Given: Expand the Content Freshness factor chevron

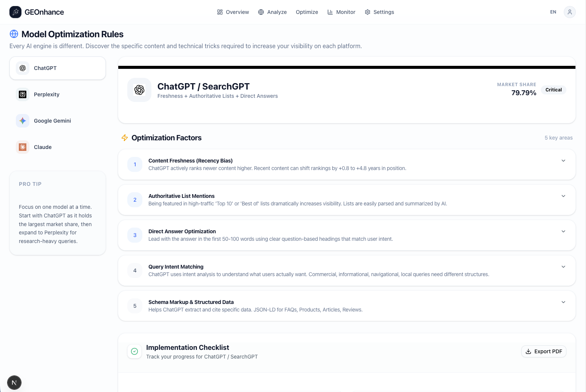Looking at the screenshot, I should [x=563, y=161].
